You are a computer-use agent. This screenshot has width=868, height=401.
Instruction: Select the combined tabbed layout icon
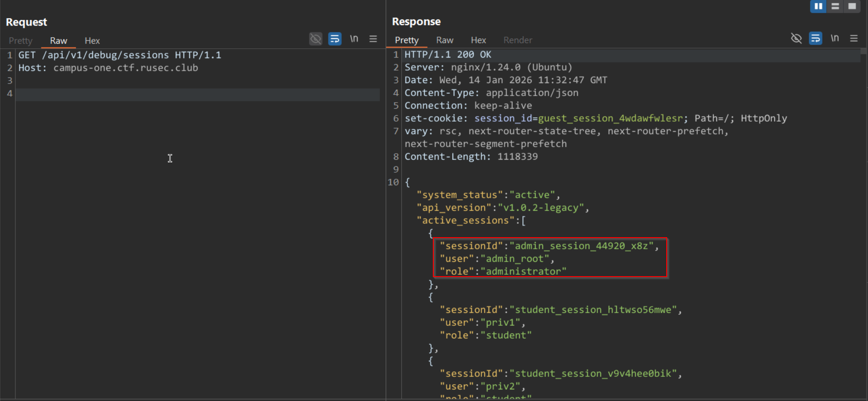coord(852,6)
